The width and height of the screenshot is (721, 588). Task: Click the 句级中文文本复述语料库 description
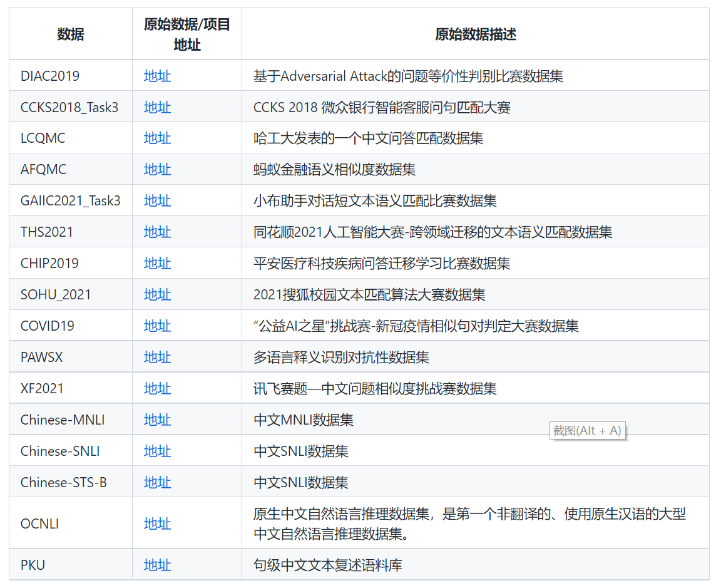tap(328, 565)
